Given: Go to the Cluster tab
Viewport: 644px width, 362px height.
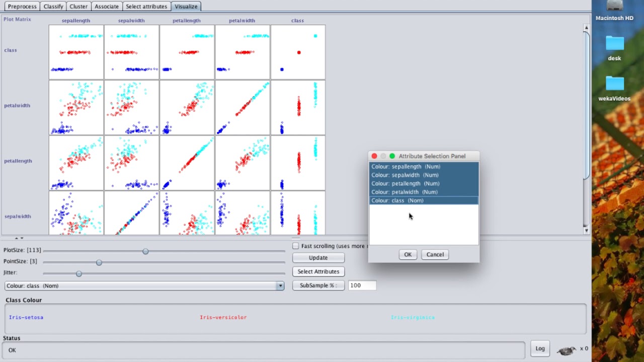Looking at the screenshot, I should coord(78,7).
